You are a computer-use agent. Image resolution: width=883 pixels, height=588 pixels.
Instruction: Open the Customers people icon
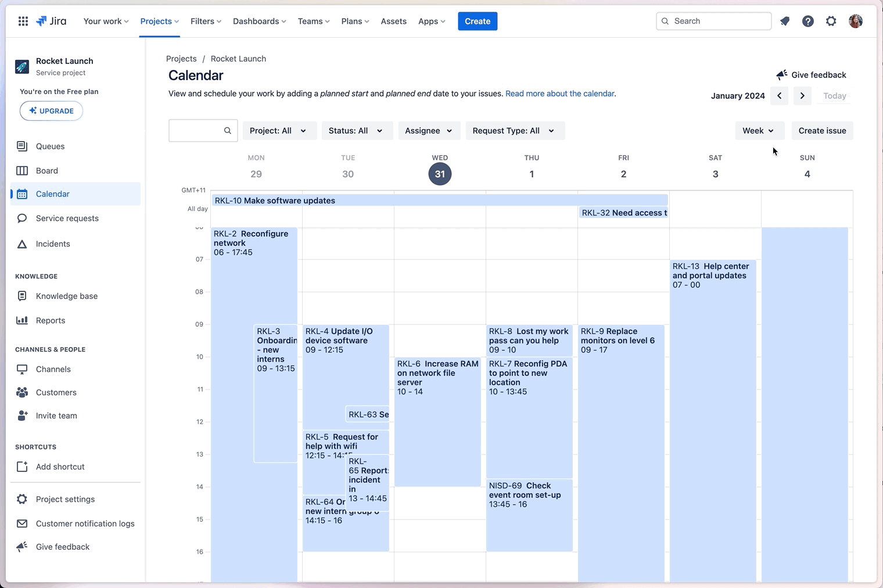coord(22,392)
